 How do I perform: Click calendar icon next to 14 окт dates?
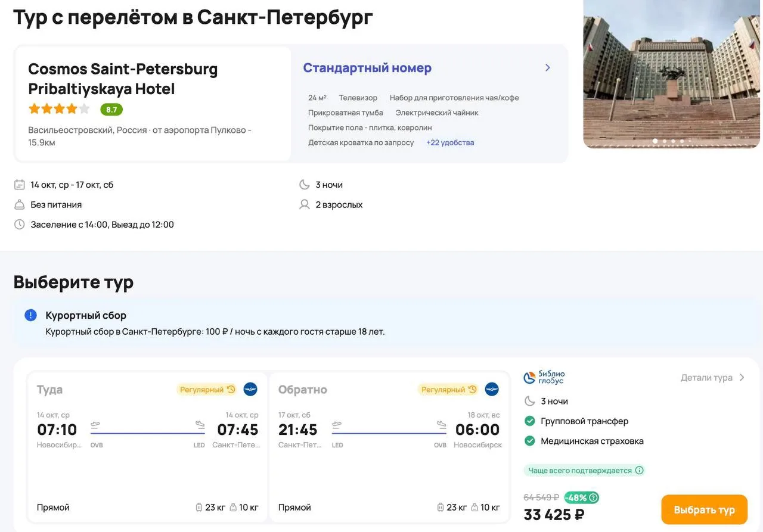point(20,185)
